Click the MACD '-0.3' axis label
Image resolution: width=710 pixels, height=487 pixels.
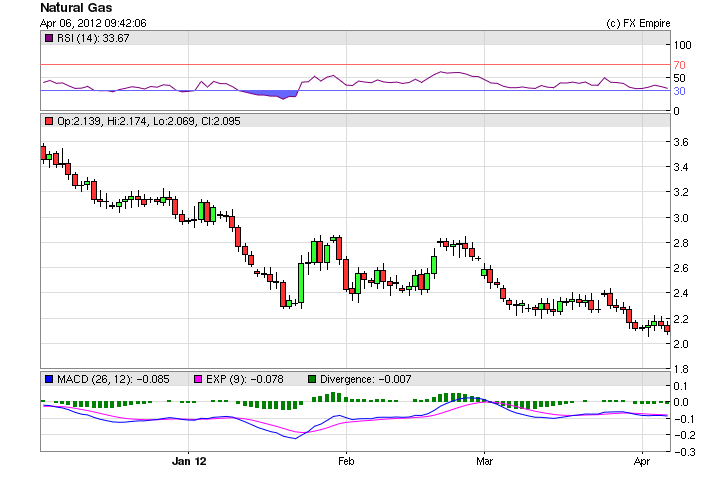pyautogui.click(x=683, y=452)
